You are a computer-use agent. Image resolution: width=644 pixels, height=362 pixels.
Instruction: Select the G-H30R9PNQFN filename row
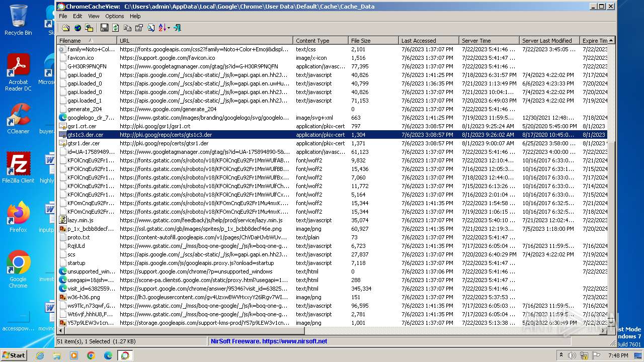332,66
